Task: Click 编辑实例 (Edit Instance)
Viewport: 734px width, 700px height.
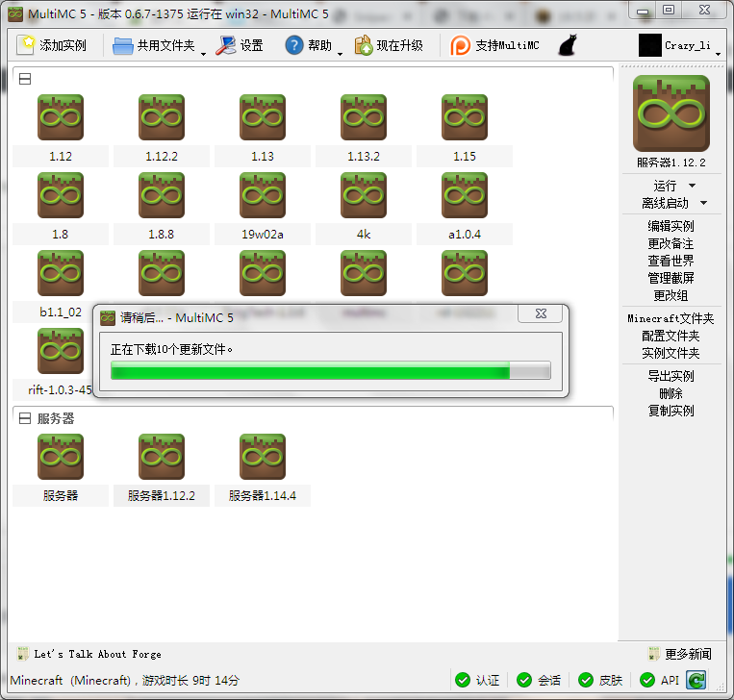Action: click(x=671, y=226)
